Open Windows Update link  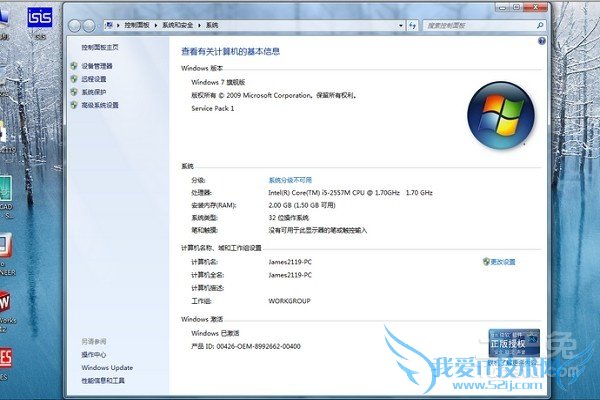click(107, 368)
